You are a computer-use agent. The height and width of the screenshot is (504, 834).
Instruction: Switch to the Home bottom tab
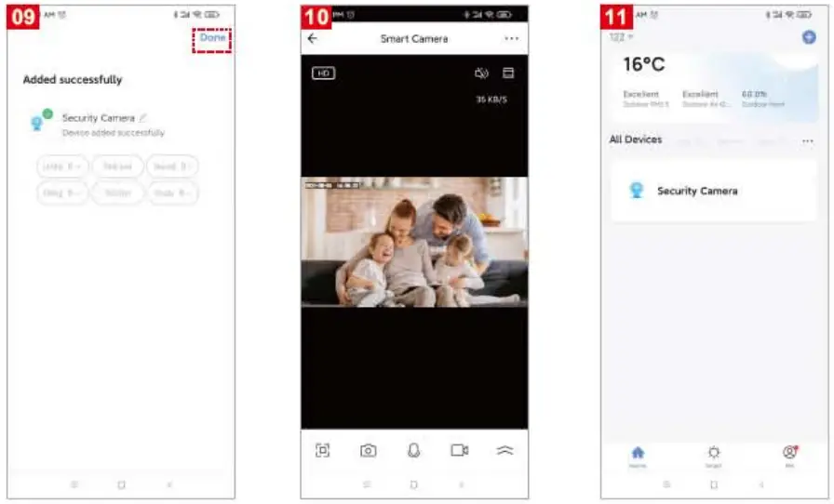tap(638, 457)
